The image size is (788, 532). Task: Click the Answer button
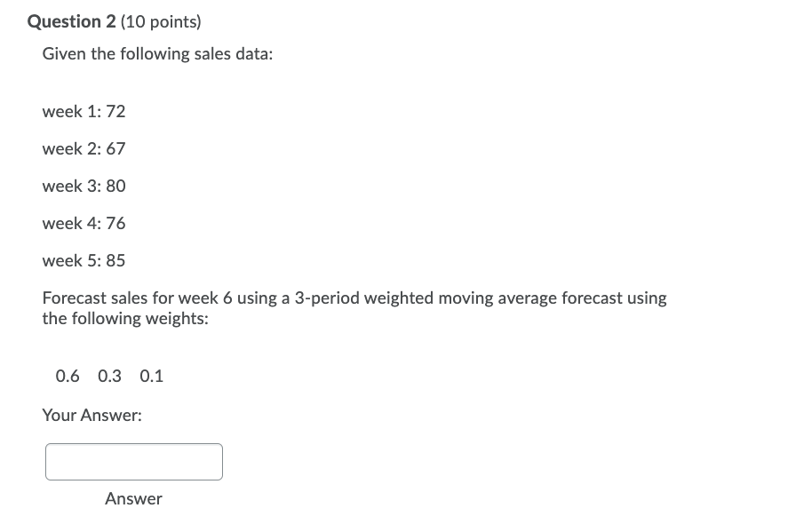[133, 498]
